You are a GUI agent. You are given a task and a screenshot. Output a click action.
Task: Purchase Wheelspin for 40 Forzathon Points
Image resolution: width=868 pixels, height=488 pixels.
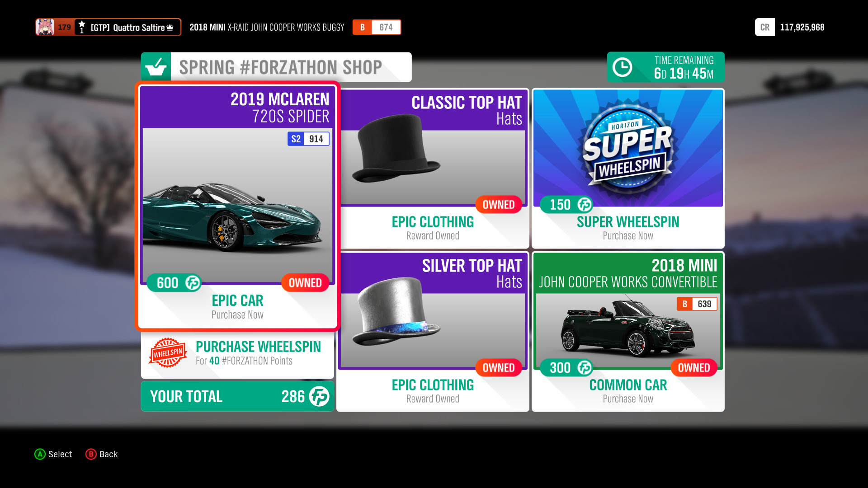click(237, 354)
